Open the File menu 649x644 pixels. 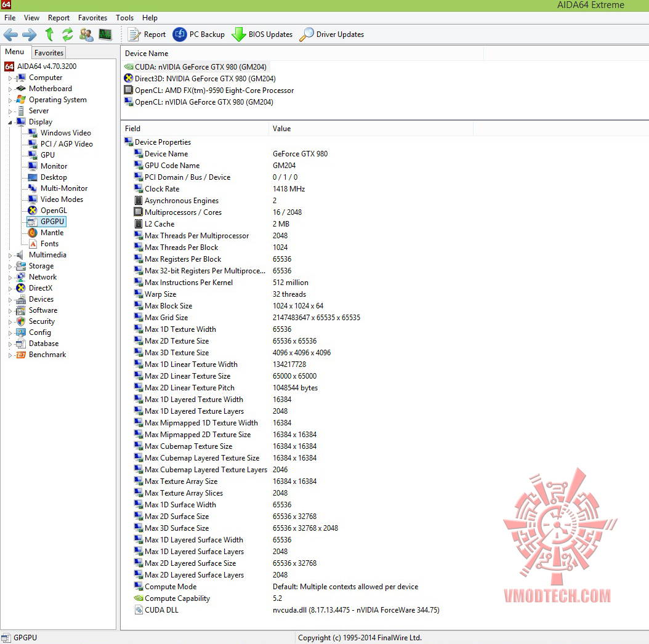pos(10,18)
